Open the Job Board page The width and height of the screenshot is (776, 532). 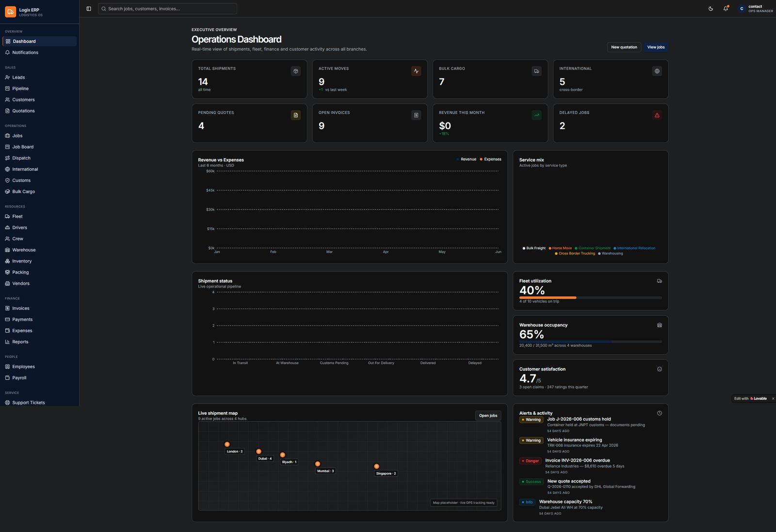click(x=40, y=147)
